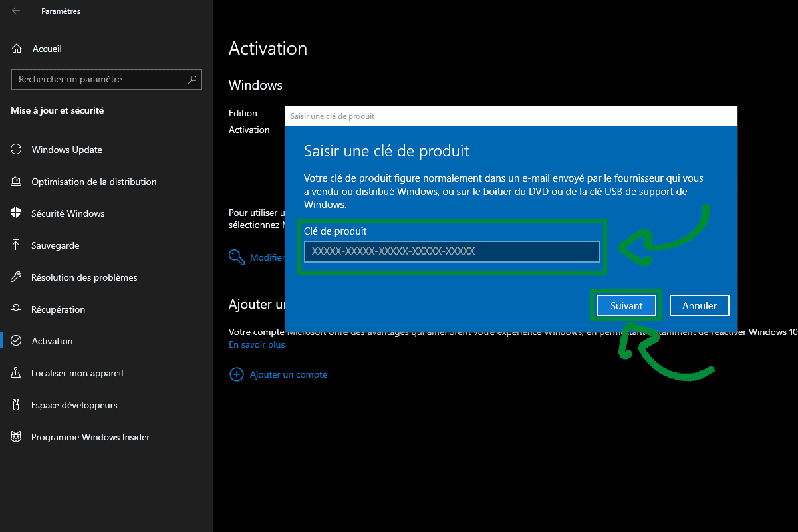Viewport: 798px width, 532px height.
Task: Open the Accueil home icon
Action: (x=17, y=49)
